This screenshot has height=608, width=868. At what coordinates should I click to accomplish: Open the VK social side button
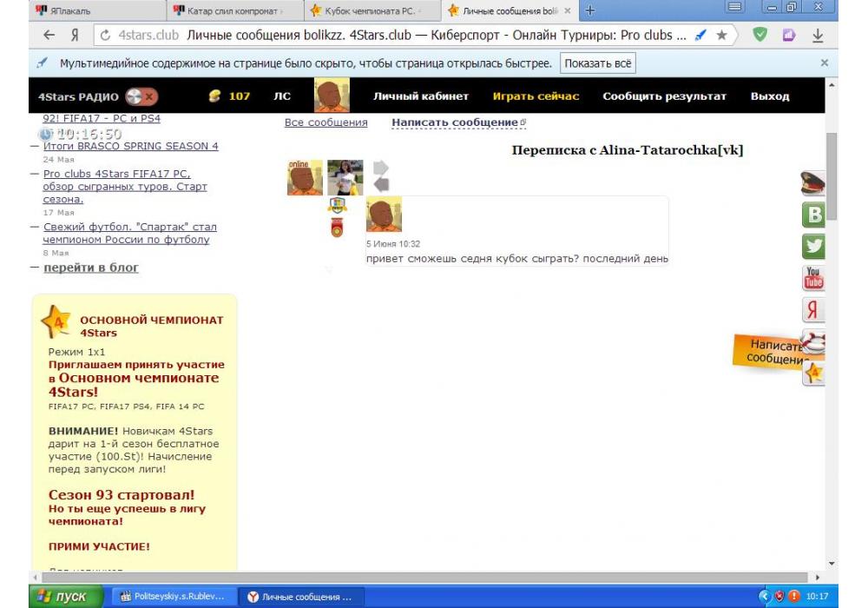pos(814,215)
